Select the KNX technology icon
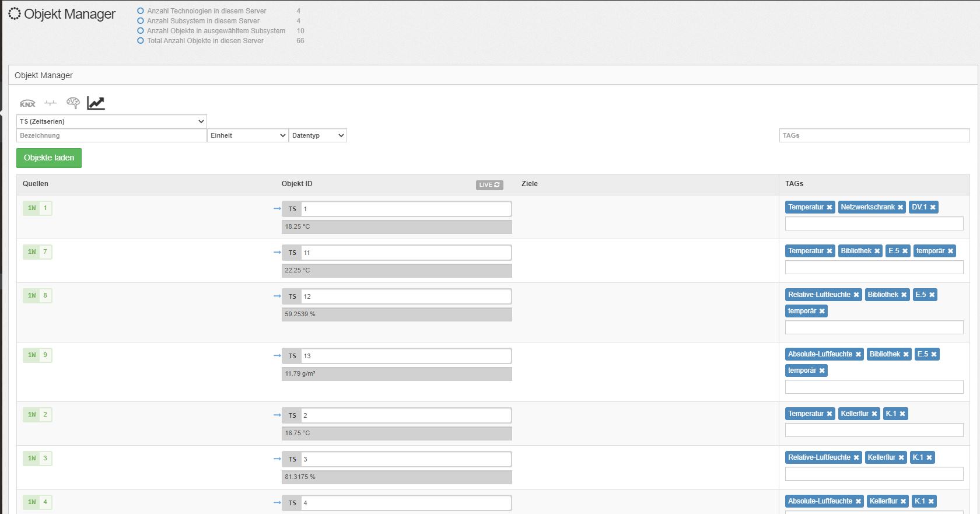 [27, 103]
